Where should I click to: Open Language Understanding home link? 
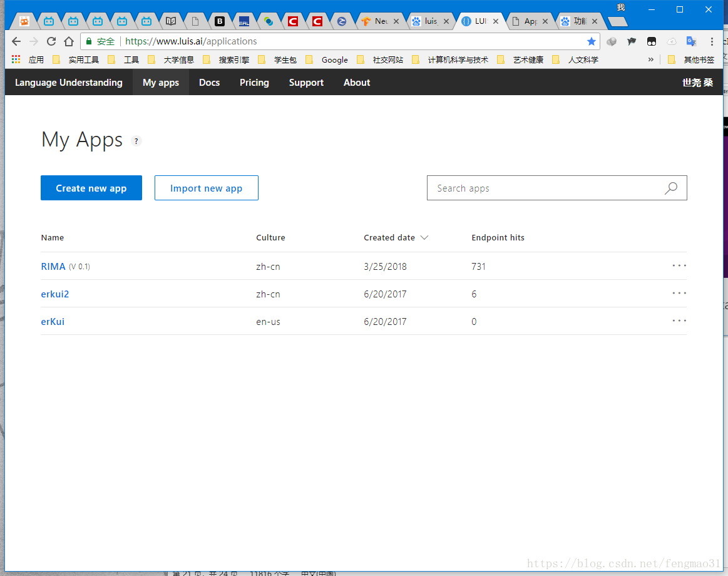tap(69, 82)
